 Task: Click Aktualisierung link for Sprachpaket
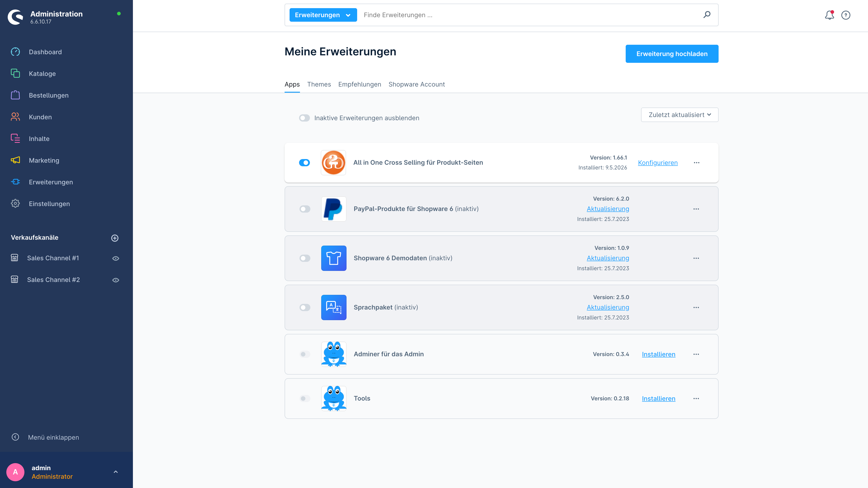tap(608, 307)
